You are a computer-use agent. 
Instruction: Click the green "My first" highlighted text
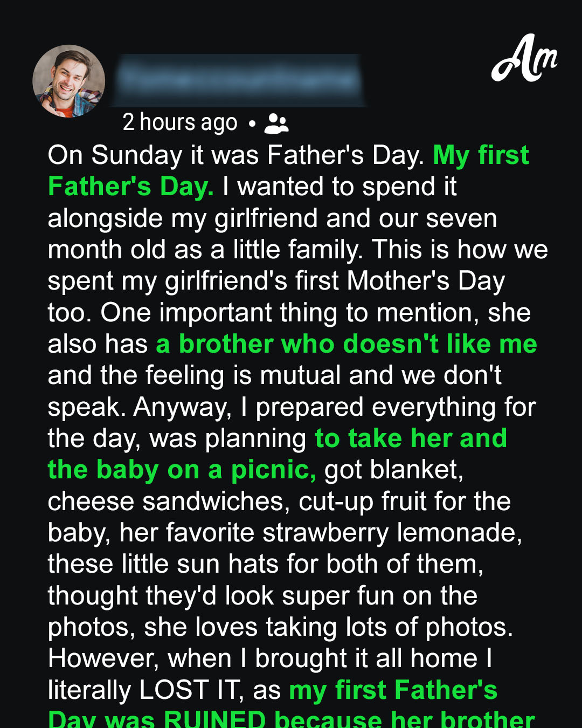(x=481, y=155)
